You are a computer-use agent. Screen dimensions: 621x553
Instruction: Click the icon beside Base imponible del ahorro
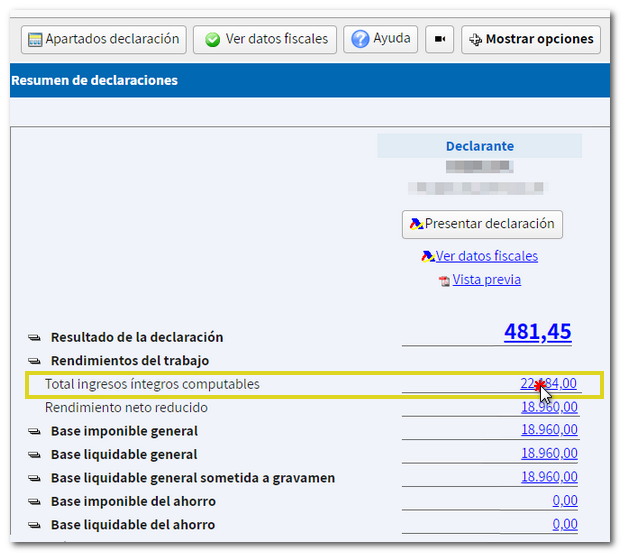pyautogui.click(x=33, y=502)
